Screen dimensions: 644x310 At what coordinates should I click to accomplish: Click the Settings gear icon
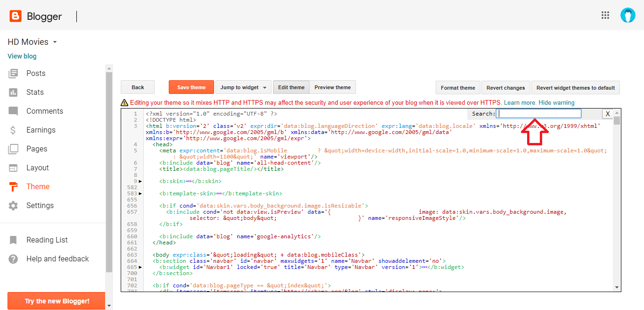click(13, 206)
